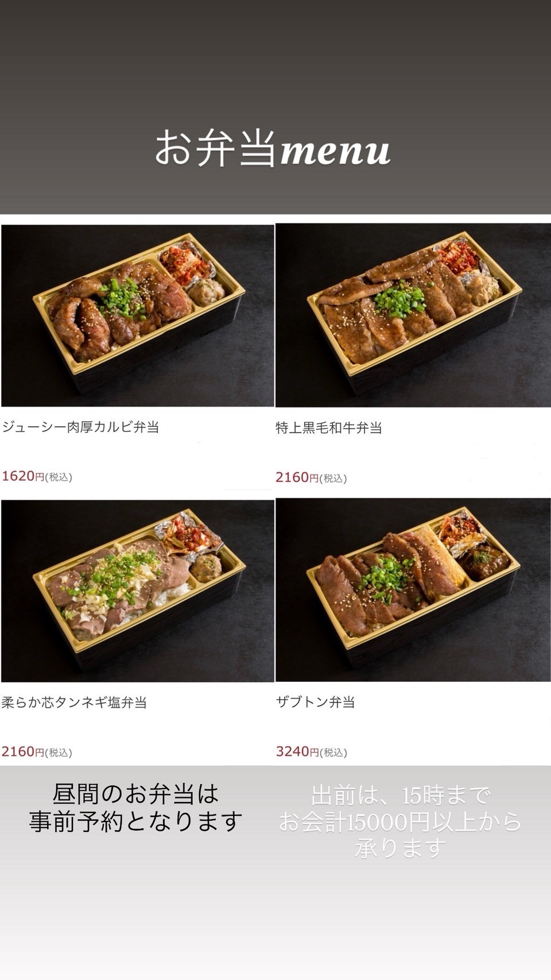Tap the (税込) label beside 3240円
The image size is (551, 980).
(x=333, y=753)
